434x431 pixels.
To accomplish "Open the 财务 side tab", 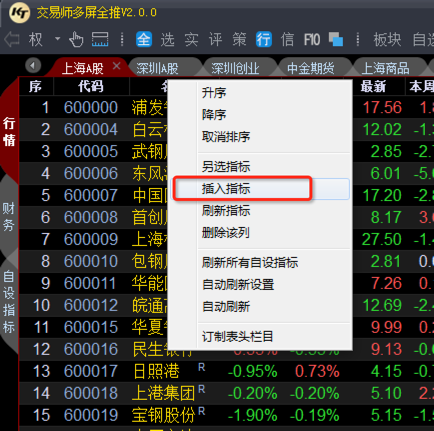I will click(9, 217).
